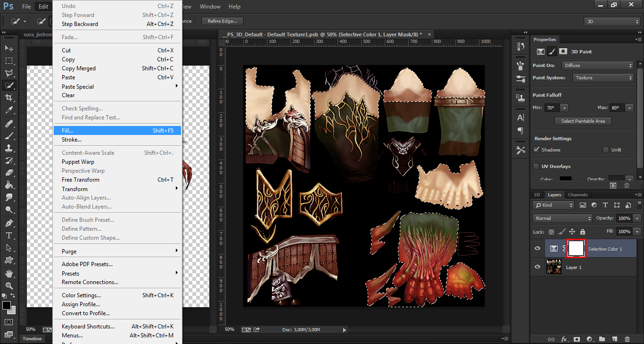
Task: Click the UV Overlays Color swatch
Action: pos(566,179)
